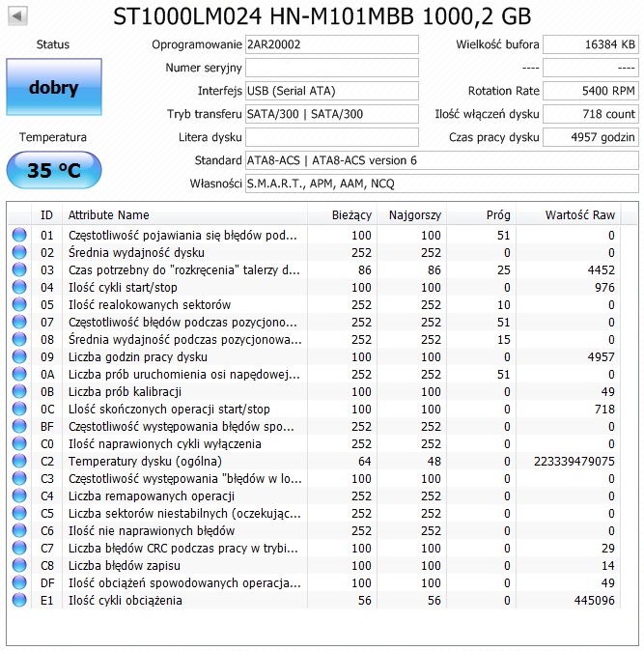
Task: Click the Tryb transferu field SATA/300
Action: click(332, 114)
